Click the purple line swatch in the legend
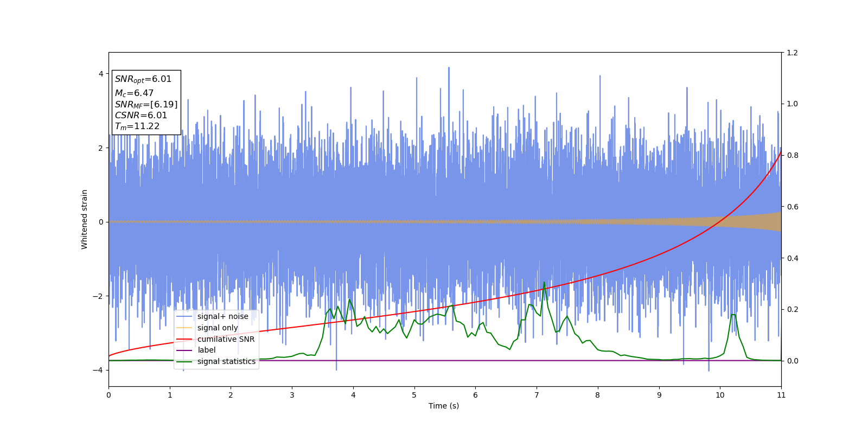Screen dimensions: 868x434 (184, 350)
